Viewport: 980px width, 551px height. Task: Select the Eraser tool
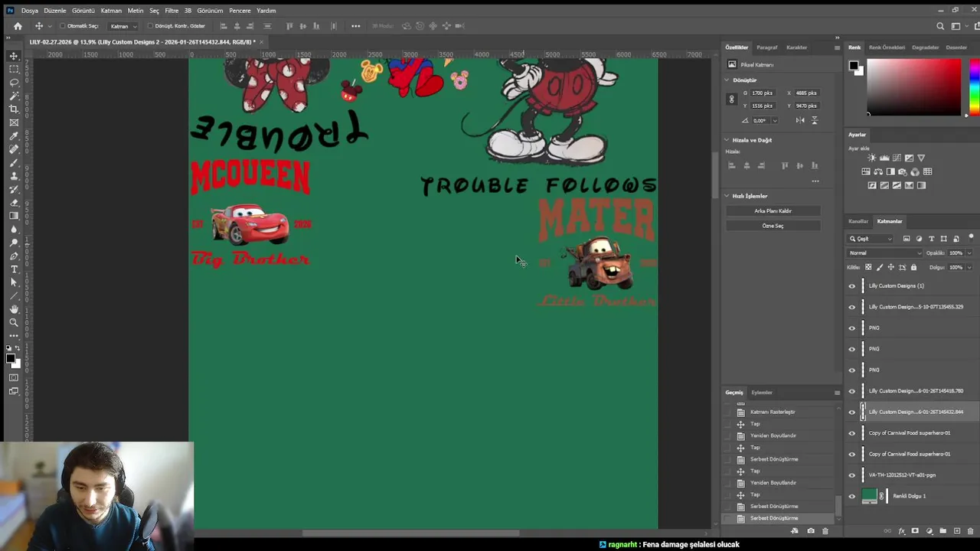[x=14, y=203]
